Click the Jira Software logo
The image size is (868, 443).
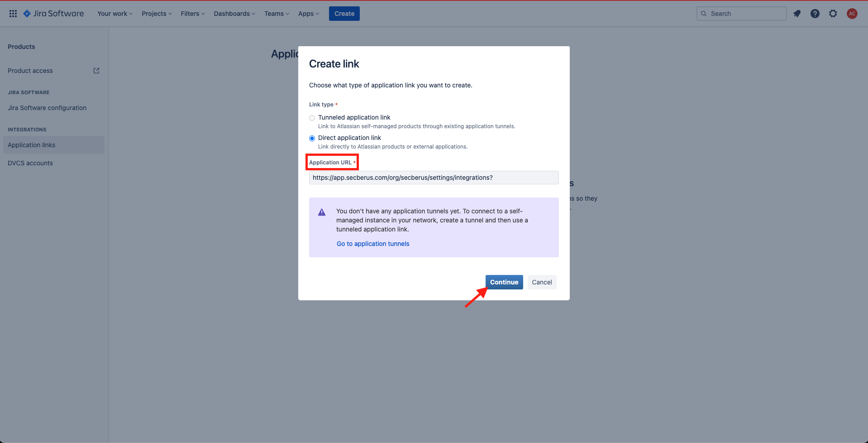(53, 14)
